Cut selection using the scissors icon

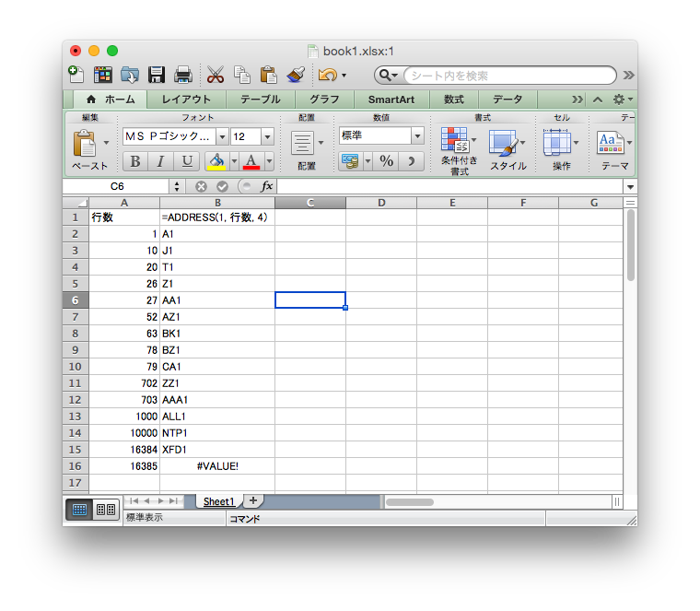pos(216,75)
